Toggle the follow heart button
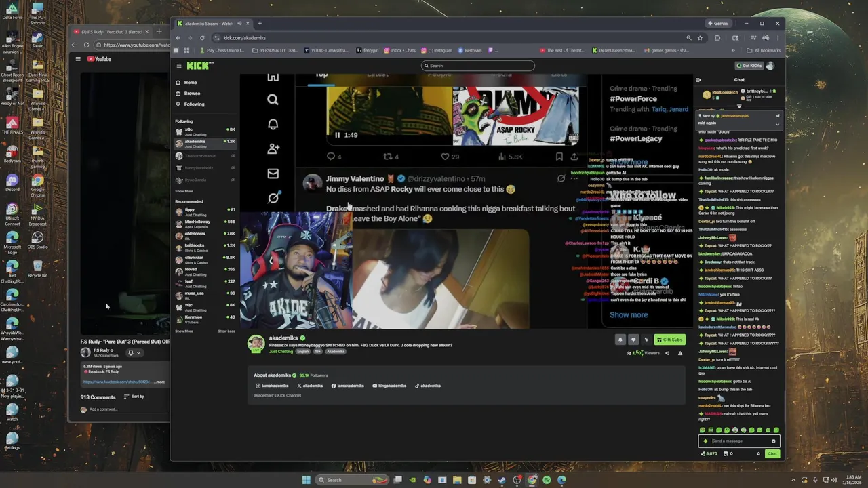The height and width of the screenshot is (488, 868). [633, 340]
